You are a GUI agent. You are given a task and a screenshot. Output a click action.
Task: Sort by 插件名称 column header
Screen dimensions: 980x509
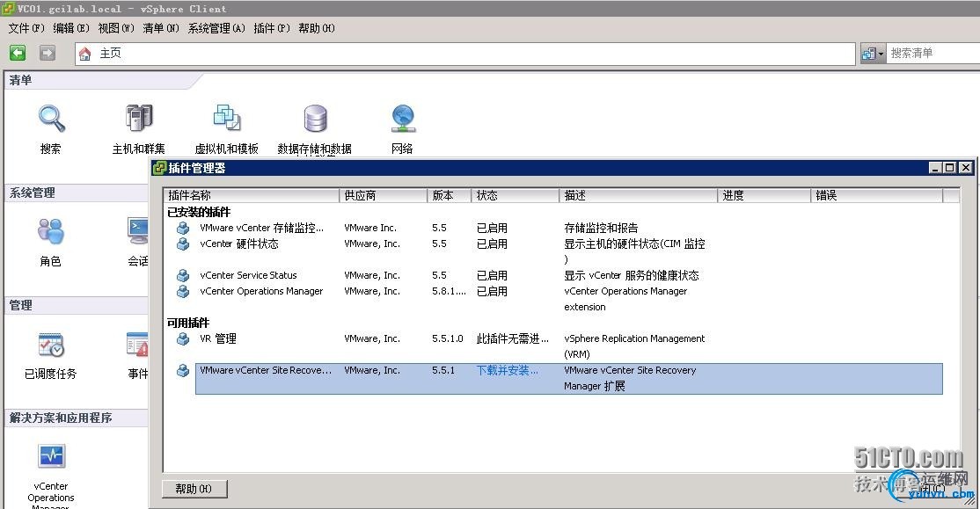pos(252,195)
